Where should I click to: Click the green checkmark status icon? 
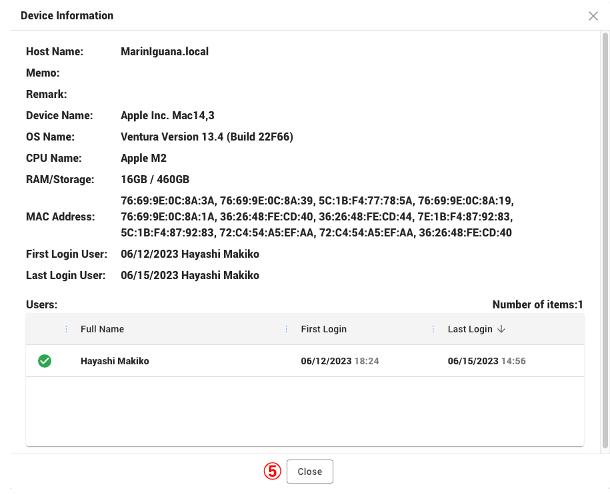click(x=44, y=361)
